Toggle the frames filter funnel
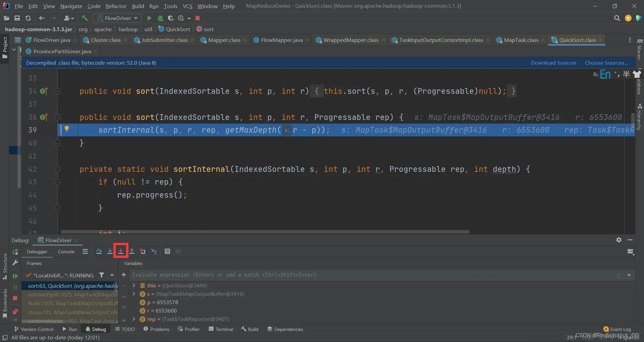Viewport: 644px width, 342px height. coord(102,275)
